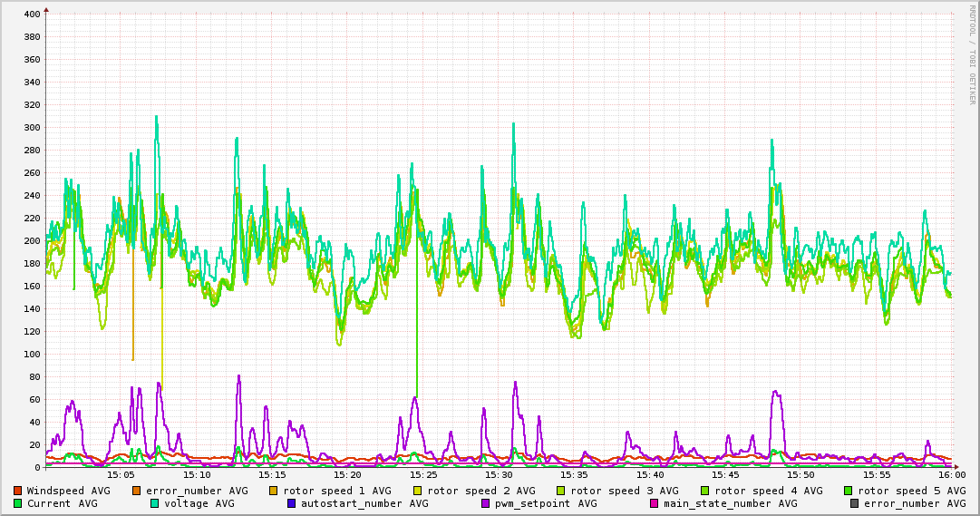The height and width of the screenshot is (516, 980).
Task: Click the dark gray error_number AVG swatch
Action: coord(855,503)
